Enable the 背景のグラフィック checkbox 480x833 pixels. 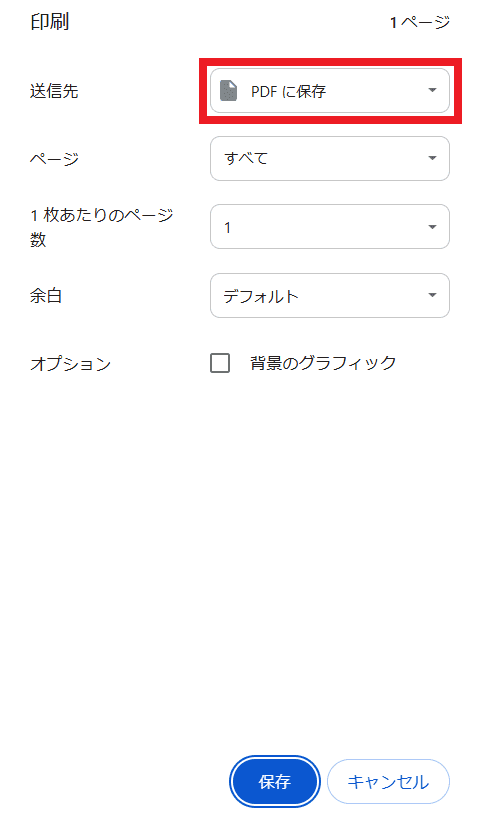(220, 363)
